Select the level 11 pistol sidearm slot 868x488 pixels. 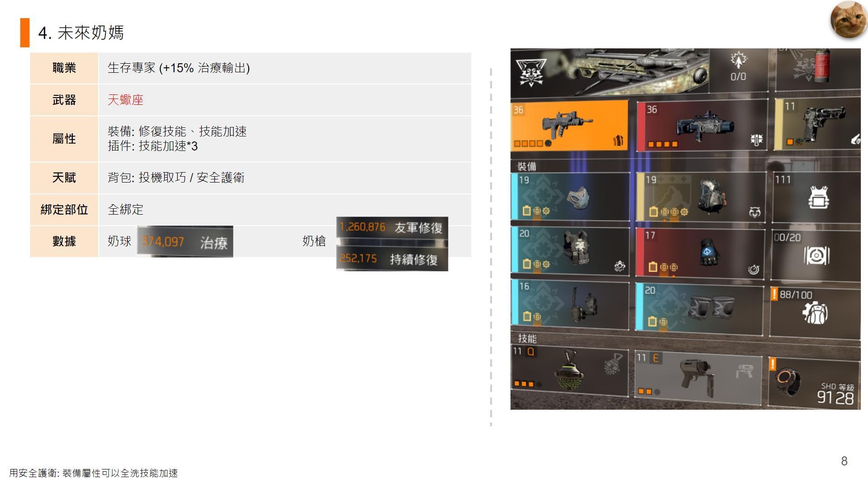pyautogui.click(x=817, y=124)
